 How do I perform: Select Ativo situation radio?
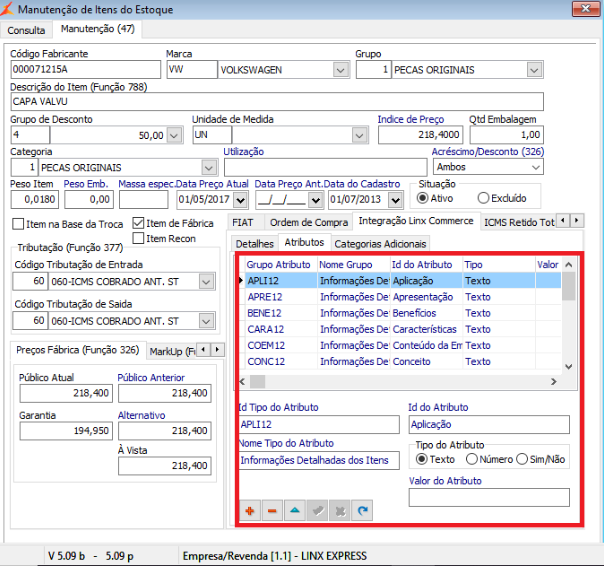pos(423,198)
